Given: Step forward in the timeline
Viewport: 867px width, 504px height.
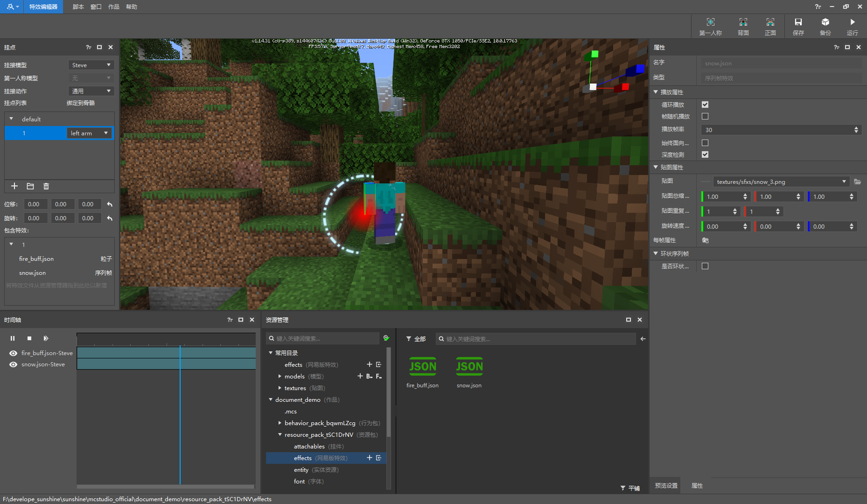Looking at the screenshot, I should click(46, 338).
